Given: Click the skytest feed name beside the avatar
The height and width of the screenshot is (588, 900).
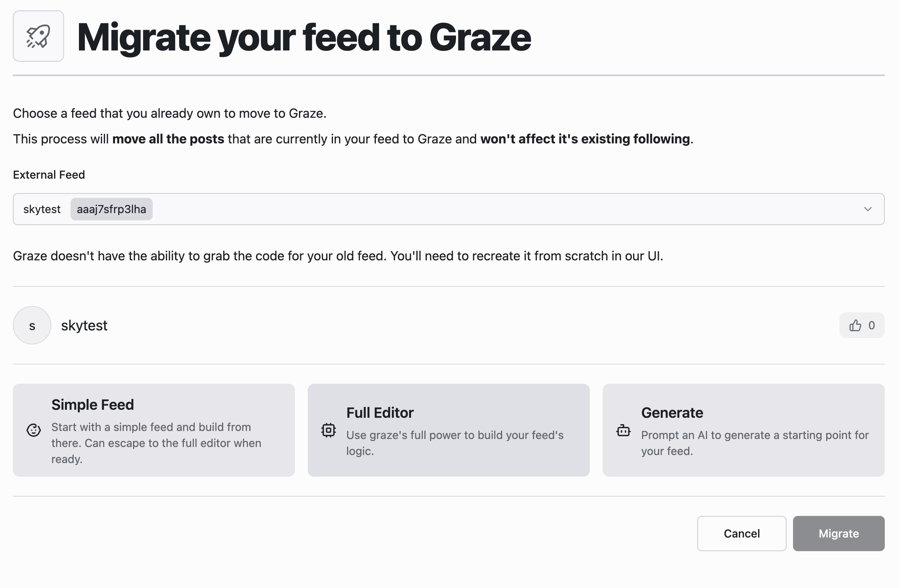Looking at the screenshot, I should coord(84,325).
